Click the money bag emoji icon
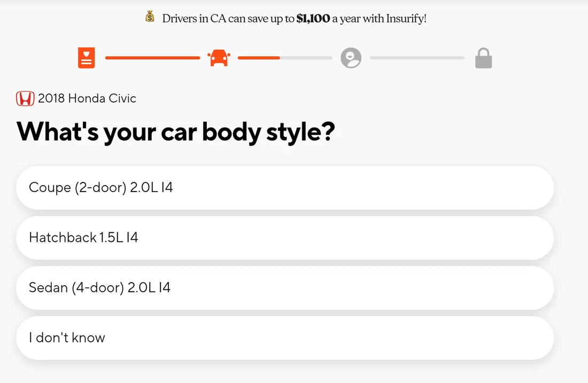This screenshot has height=383, width=588. coord(150,17)
